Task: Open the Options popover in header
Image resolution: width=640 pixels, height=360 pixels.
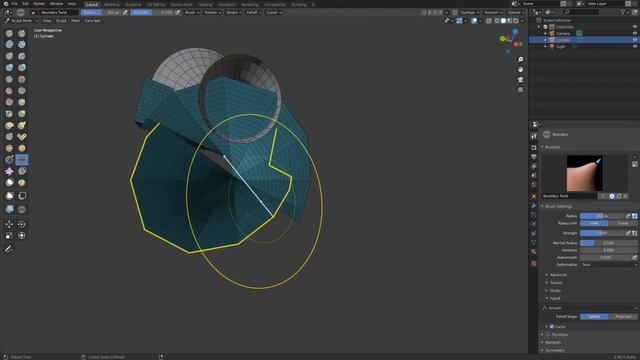Action: pyautogui.click(x=515, y=12)
